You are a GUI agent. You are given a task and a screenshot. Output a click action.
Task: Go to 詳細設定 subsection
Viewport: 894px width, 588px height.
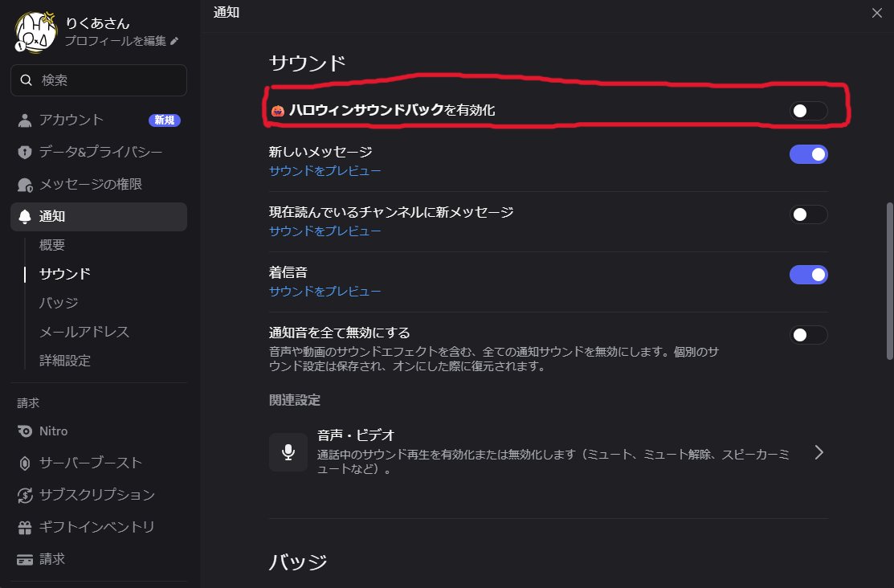tap(64, 361)
